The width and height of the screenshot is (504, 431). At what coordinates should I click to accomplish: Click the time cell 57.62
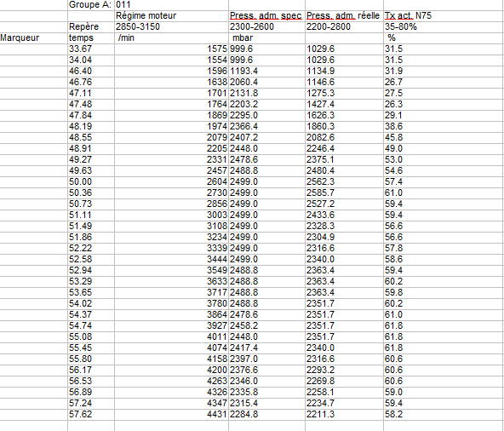tap(91, 414)
